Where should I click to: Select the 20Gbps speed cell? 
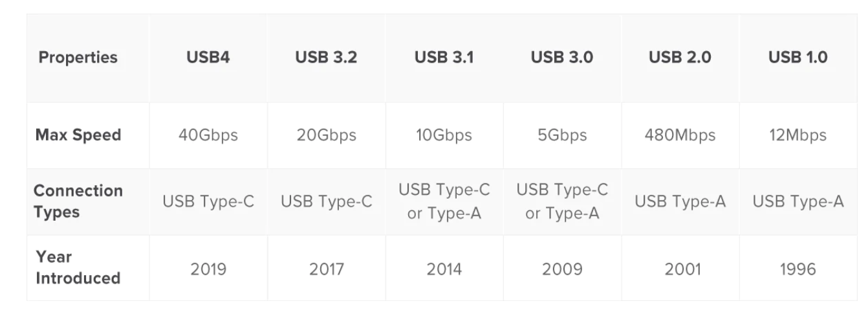[x=326, y=136]
